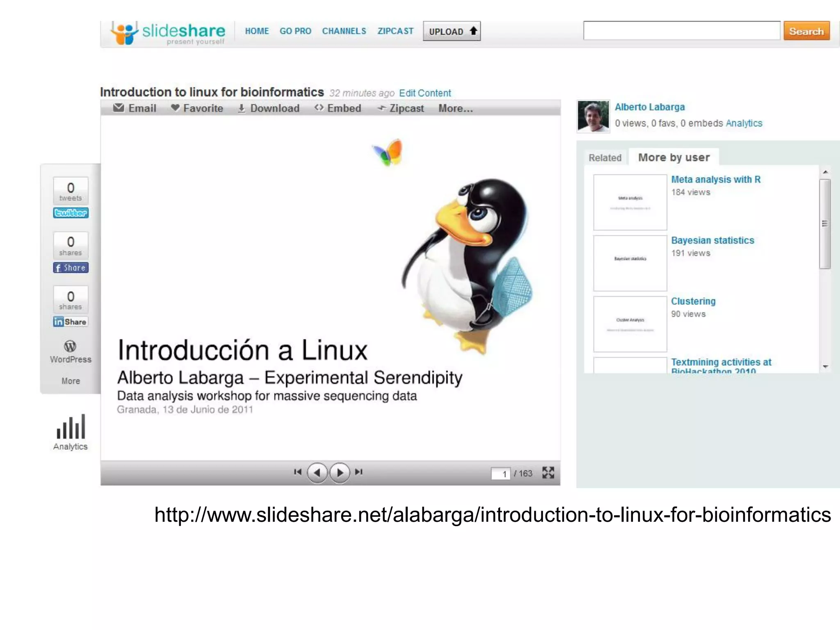This screenshot has height=630, width=840.
Task: Open the Meta analysis with R link
Action: 716,180
